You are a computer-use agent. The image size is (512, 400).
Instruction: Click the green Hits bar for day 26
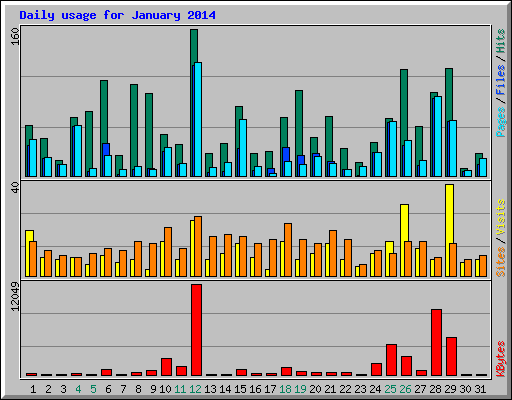(404, 103)
